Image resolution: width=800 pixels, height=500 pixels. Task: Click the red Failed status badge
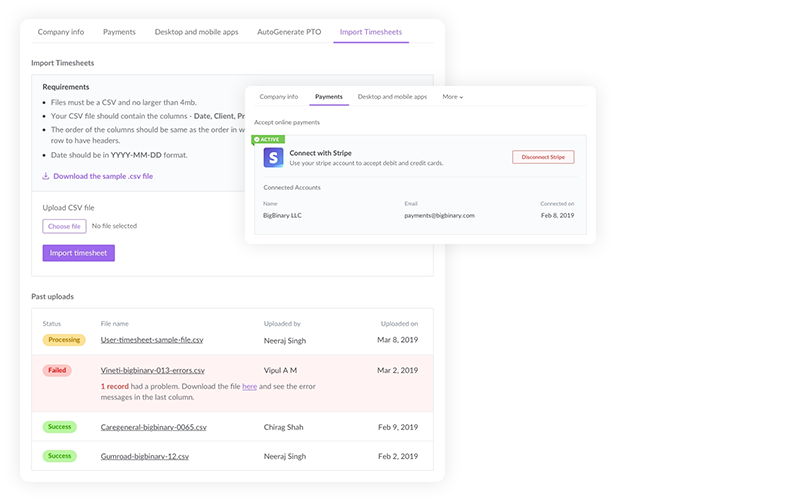click(56, 370)
